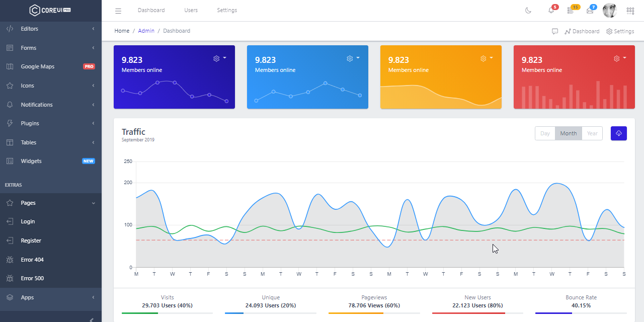Viewport: 644px width, 322px height.
Task: Open the Settings header menu item
Action: point(227,10)
